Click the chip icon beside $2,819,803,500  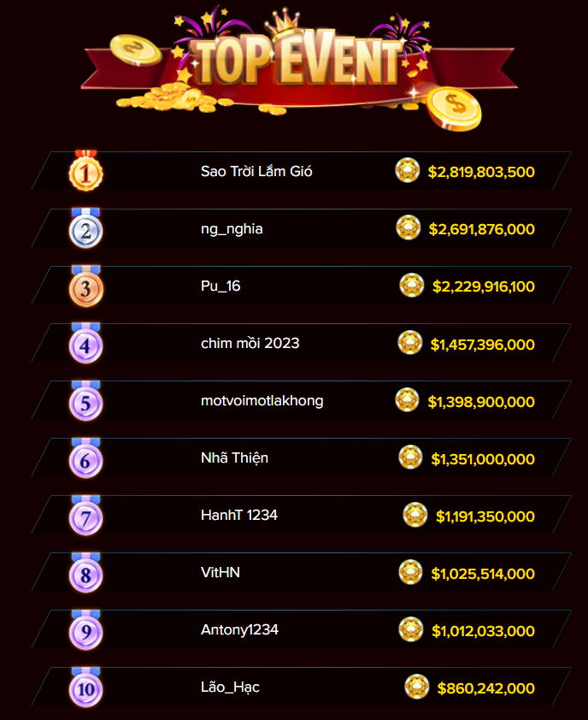point(408,170)
